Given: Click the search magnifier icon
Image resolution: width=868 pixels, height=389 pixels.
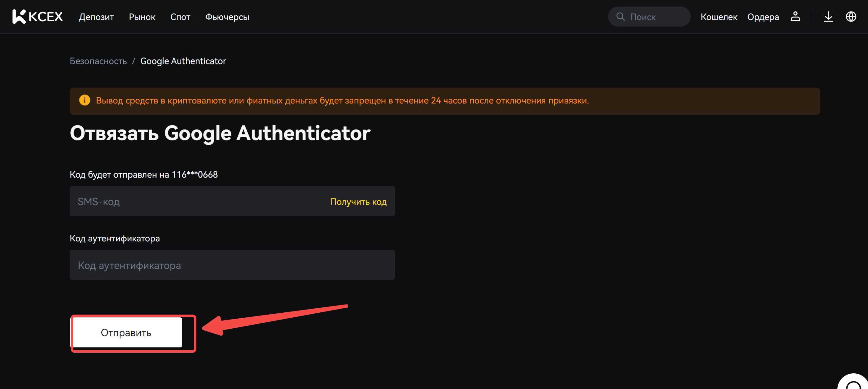Looking at the screenshot, I should pos(620,17).
